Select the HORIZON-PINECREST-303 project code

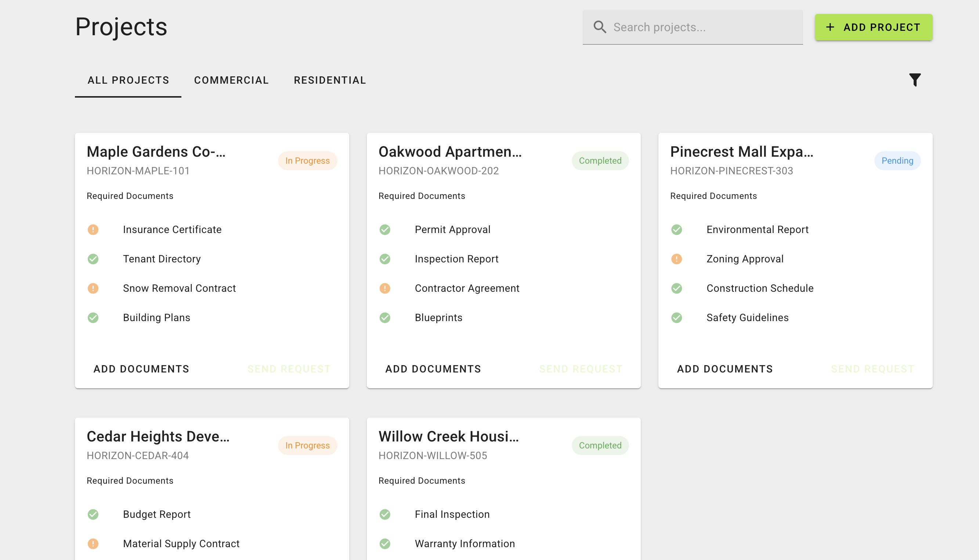click(x=731, y=171)
